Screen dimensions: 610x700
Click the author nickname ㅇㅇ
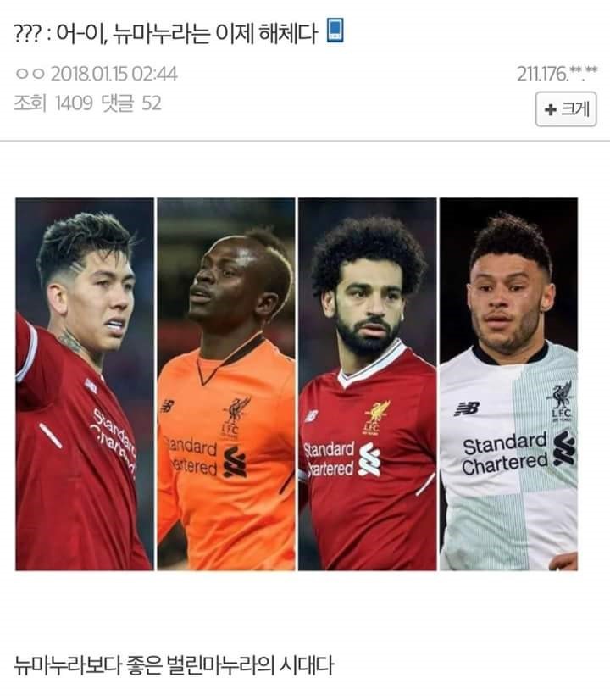click(30, 74)
